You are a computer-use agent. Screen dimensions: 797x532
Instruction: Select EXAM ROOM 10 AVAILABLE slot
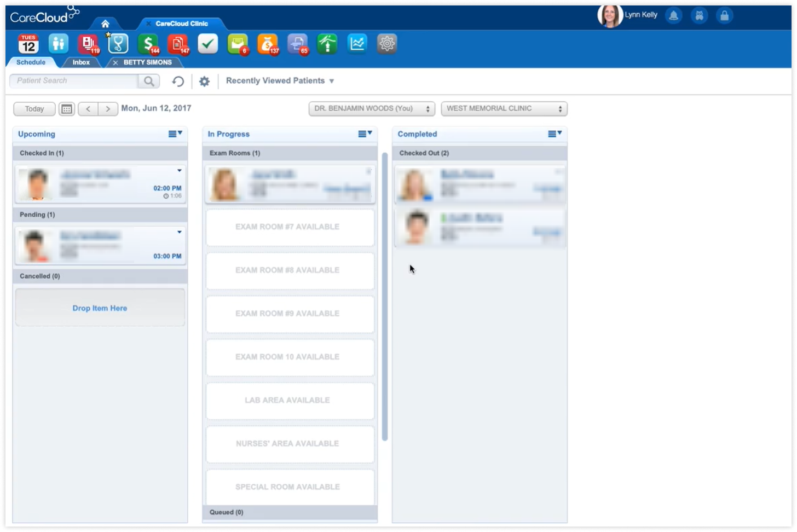[290, 357]
